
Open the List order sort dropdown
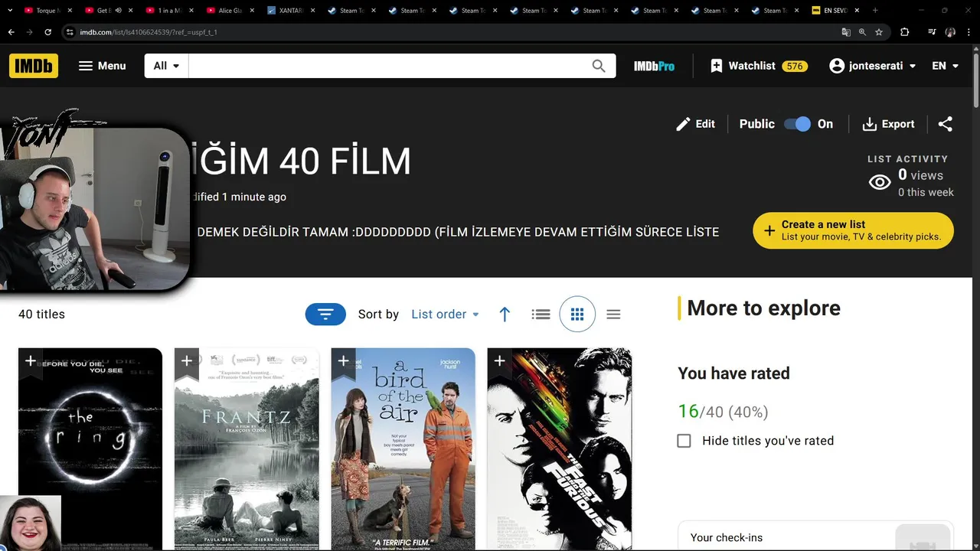click(x=445, y=314)
